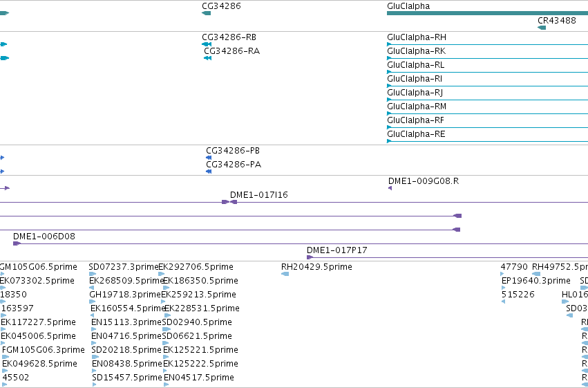The height and width of the screenshot is (388, 588).
Task: Click the GluClalpha-RJ transcript label
Action: coord(415,93)
